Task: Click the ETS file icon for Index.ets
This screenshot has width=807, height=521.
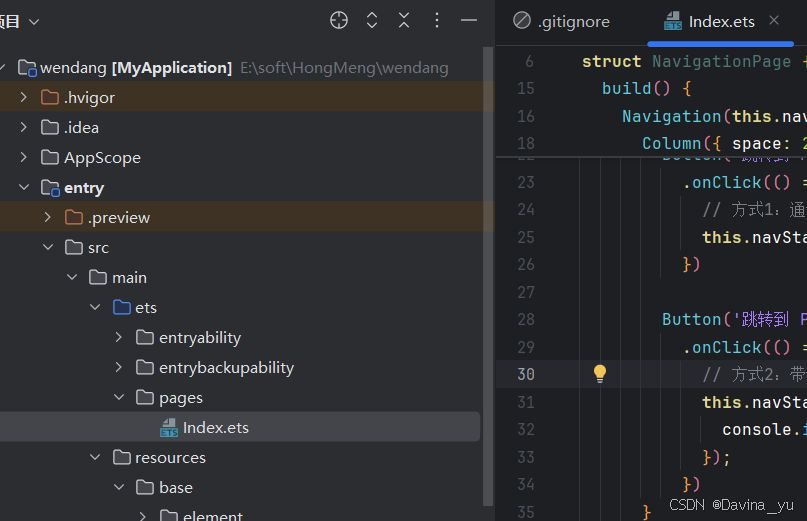Action: pyautogui.click(x=169, y=427)
